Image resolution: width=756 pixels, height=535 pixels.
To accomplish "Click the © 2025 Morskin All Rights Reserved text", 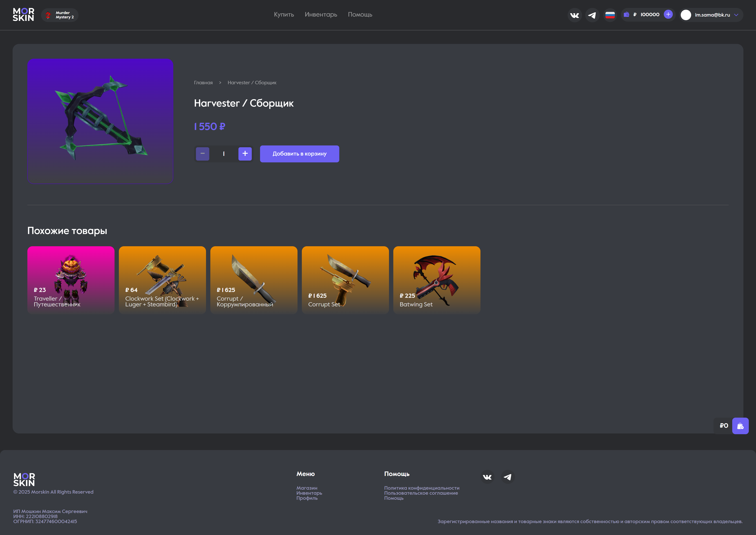I will (53, 492).
